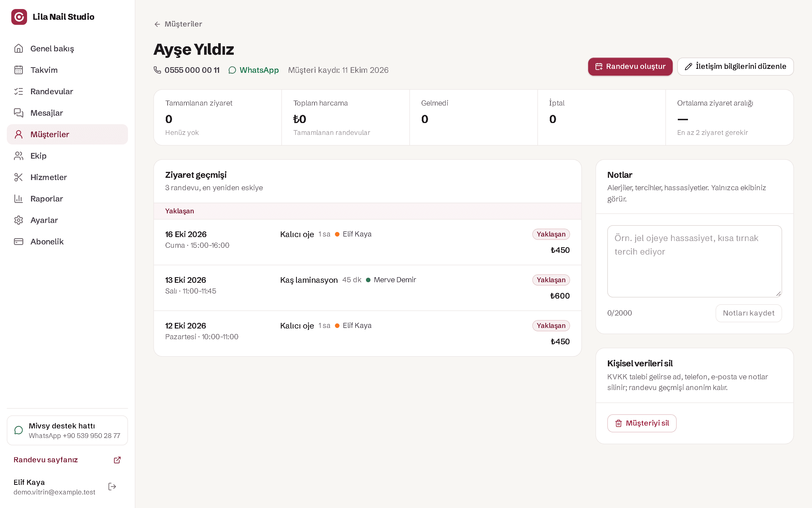The width and height of the screenshot is (812, 508).
Task: Open the Ekip team icon
Action: tap(18, 156)
